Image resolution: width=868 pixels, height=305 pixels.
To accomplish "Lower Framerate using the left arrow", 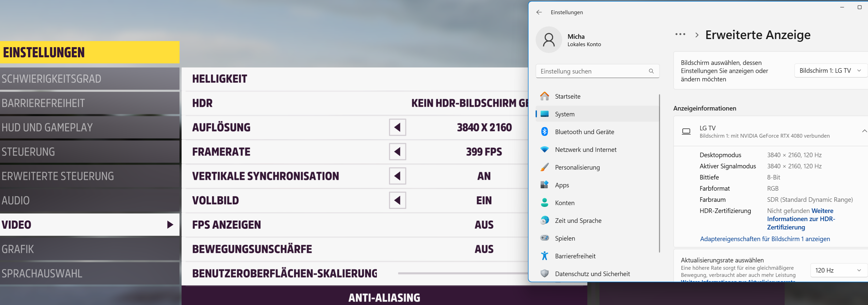I will [397, 152].
